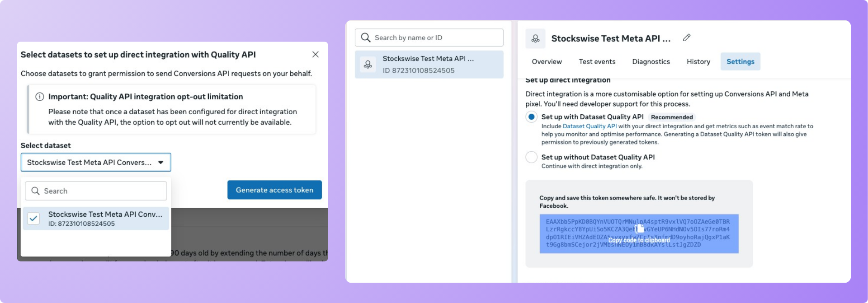The width and height of the screenshot is (868, 303).
Task: Click the info icon beside Important notice
Action: (x=40, y=97)
